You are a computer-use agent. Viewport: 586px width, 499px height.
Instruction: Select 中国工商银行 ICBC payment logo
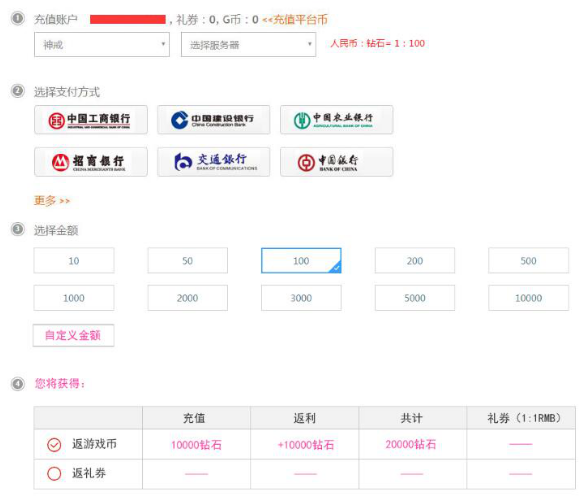91,120
